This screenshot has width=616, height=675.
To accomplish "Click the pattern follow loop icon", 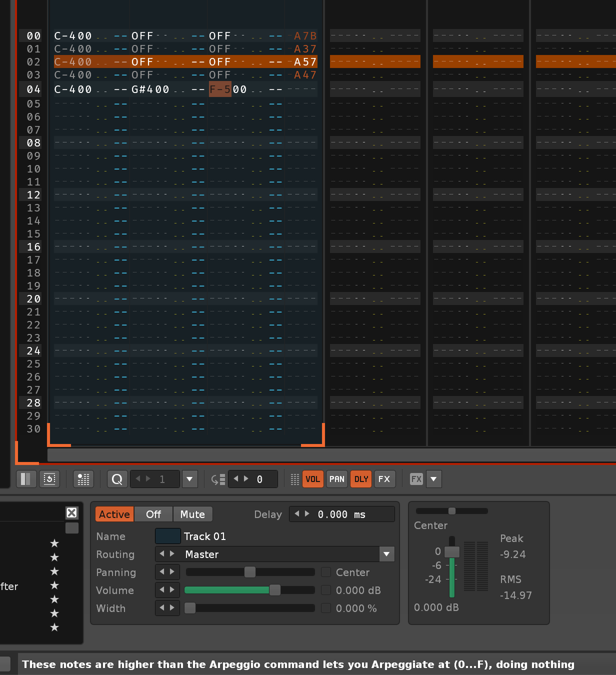I will point(49,479).
